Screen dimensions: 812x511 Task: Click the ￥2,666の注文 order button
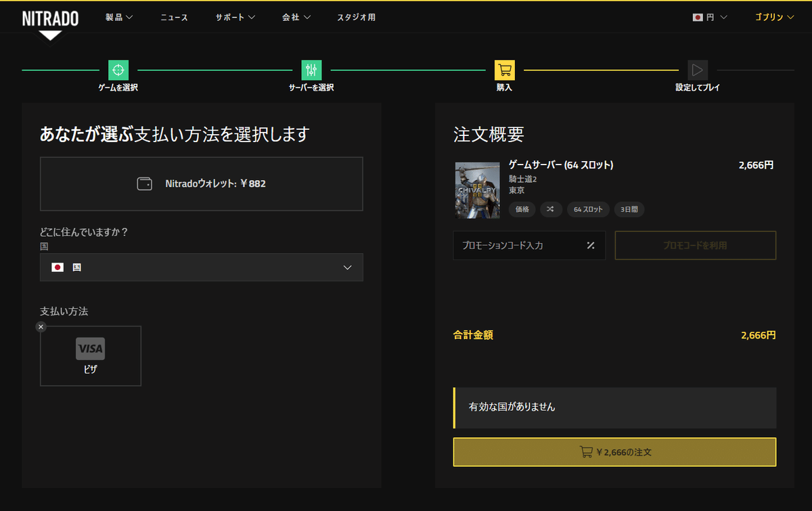(x=614, y=452)
